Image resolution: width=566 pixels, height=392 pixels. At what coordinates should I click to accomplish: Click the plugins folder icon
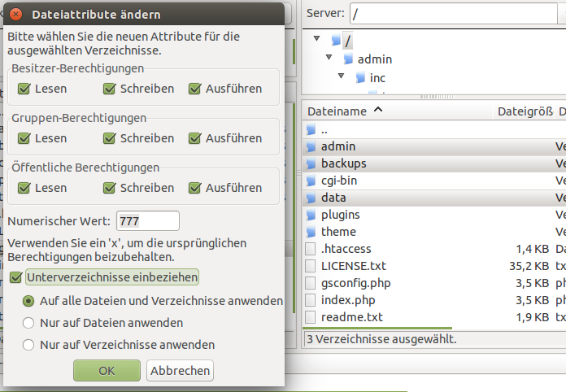[x=311, y=215]
